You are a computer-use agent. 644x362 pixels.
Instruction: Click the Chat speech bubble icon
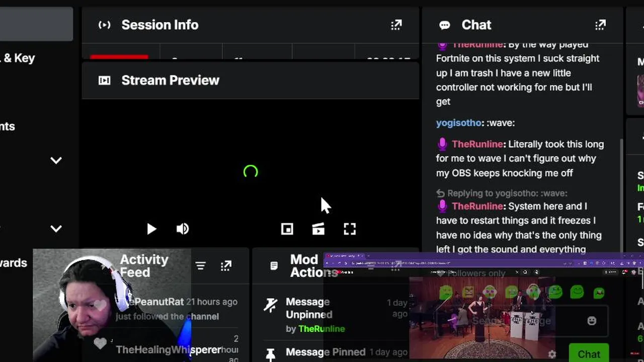[444, 25]
